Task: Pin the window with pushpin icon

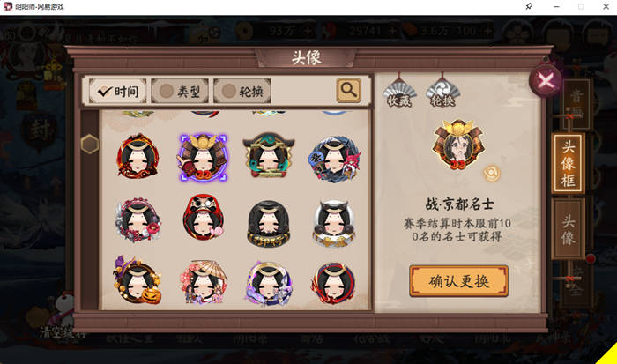Action: coord(529,7)
